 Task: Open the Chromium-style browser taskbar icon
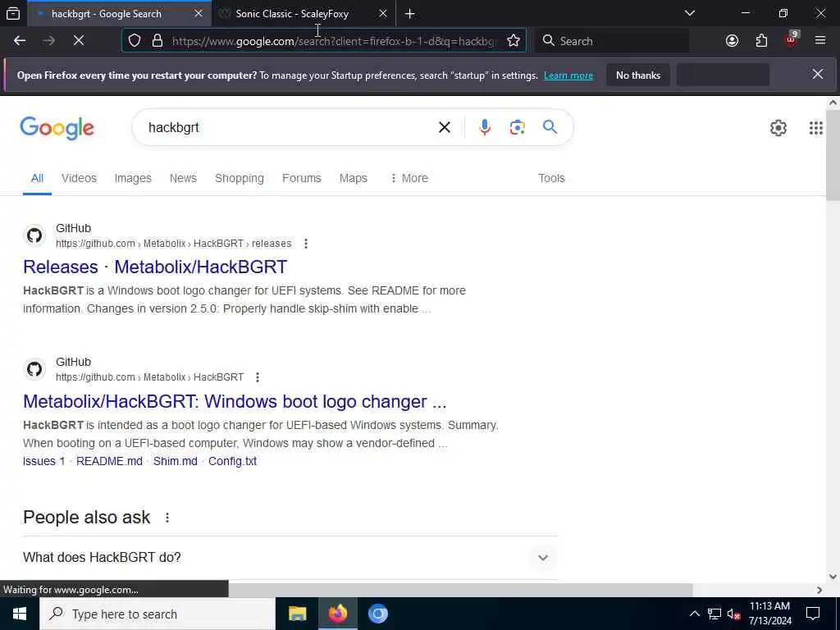(x=377, y=614)
